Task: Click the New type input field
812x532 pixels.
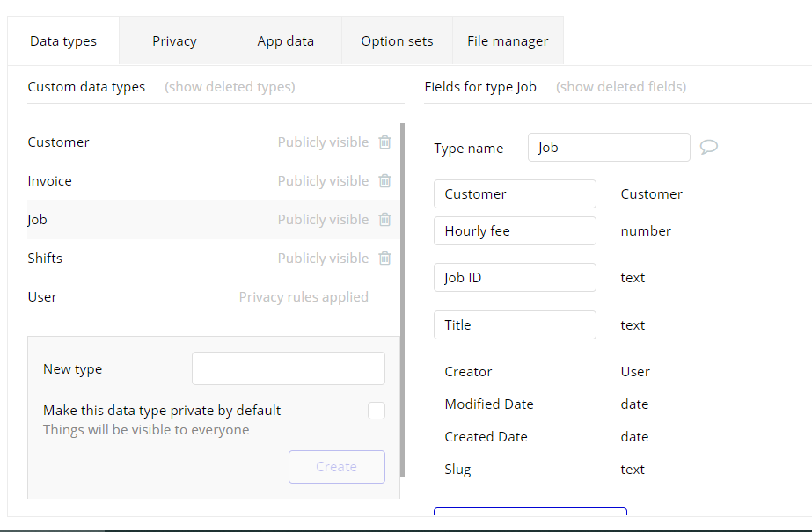Action: tap(289, 368)
